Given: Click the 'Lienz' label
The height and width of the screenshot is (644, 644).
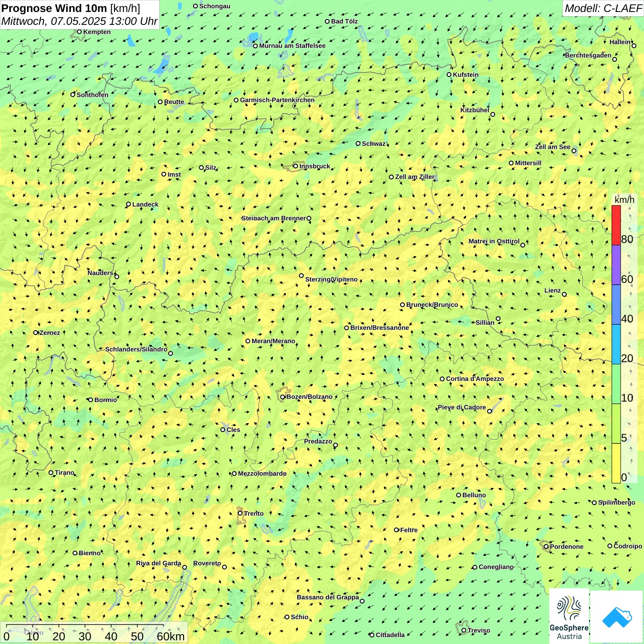Looking at the screenshot, I should pyautogui.click(x=552, y=290).
